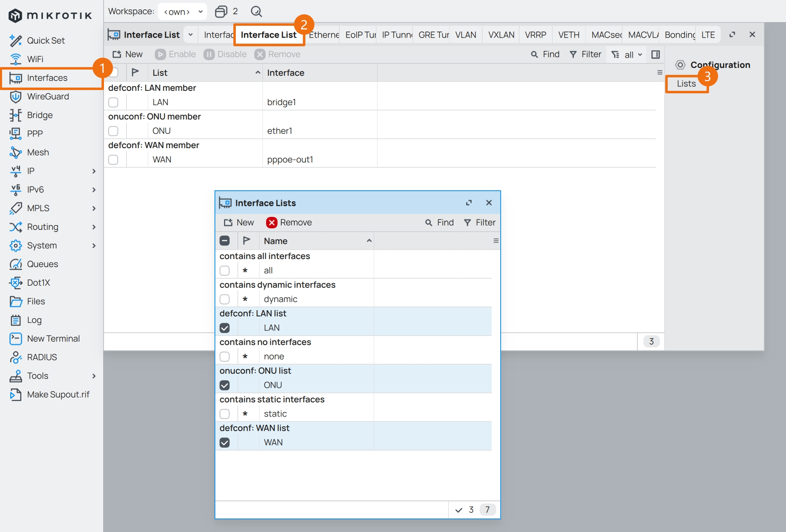The height and width of the screenshot is (532, 786).
Task: Expand the Interface List title dropdown arrow
Action: (190, 35)
